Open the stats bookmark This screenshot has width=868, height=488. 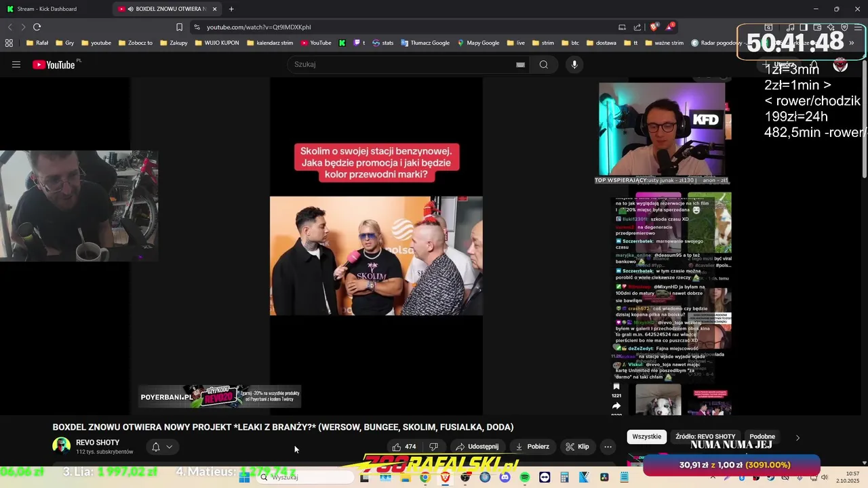pyautogui.click(x=382, y=43)
